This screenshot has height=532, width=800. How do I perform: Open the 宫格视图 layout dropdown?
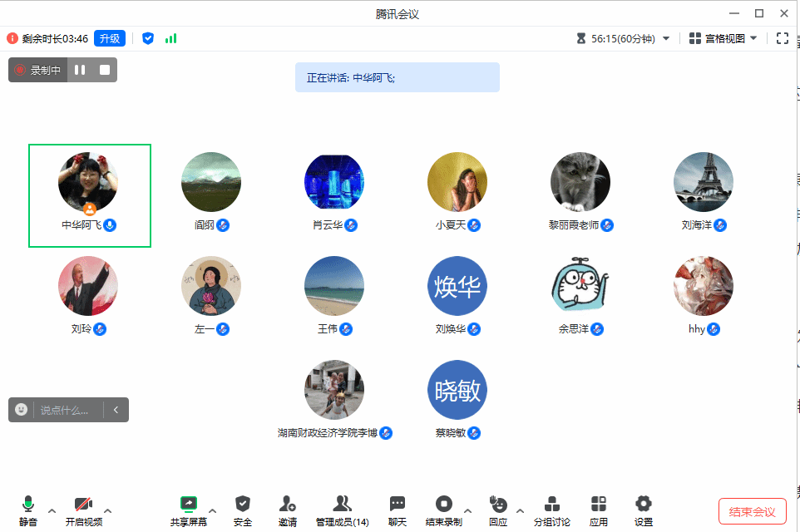(x=723, y=39)
